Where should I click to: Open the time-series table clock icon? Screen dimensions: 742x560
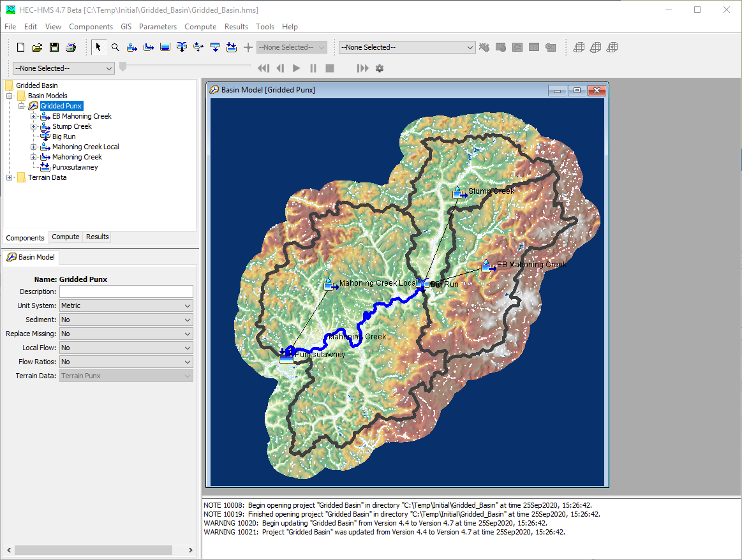click(x=551, y=47)
